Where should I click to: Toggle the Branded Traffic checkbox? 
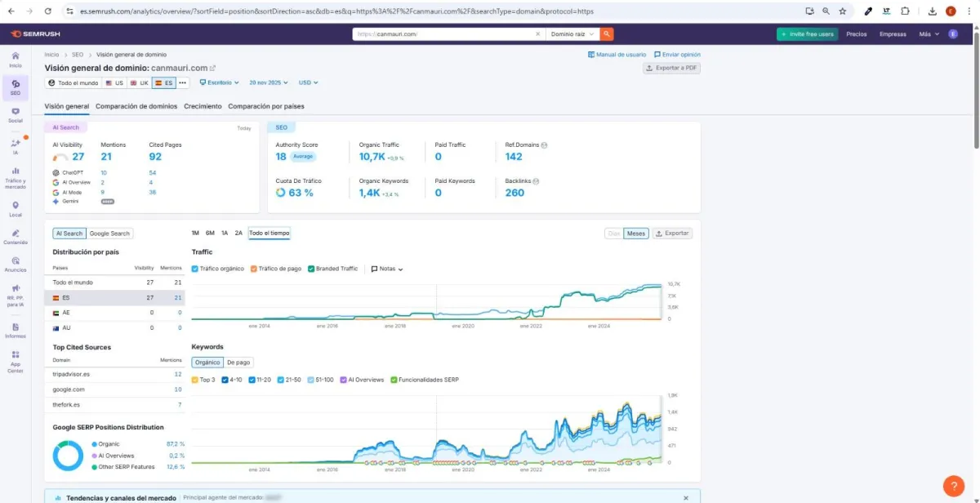pyautogui.click(x=311, y=269)
